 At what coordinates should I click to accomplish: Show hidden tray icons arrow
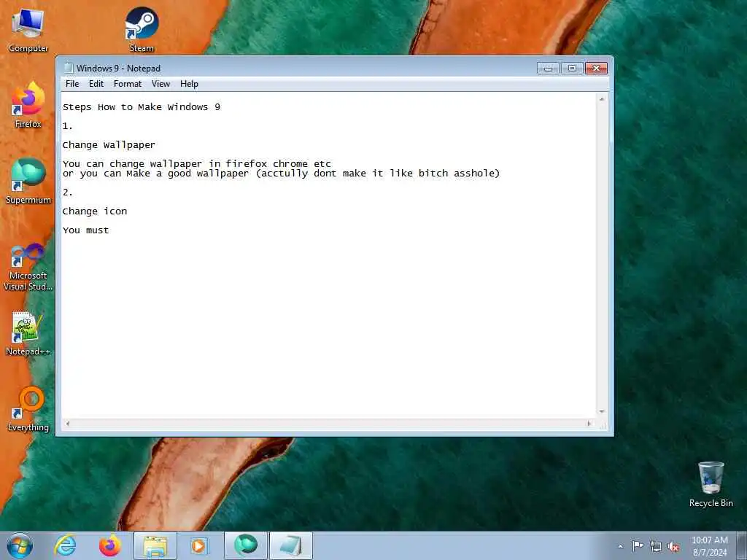(620, 546)
